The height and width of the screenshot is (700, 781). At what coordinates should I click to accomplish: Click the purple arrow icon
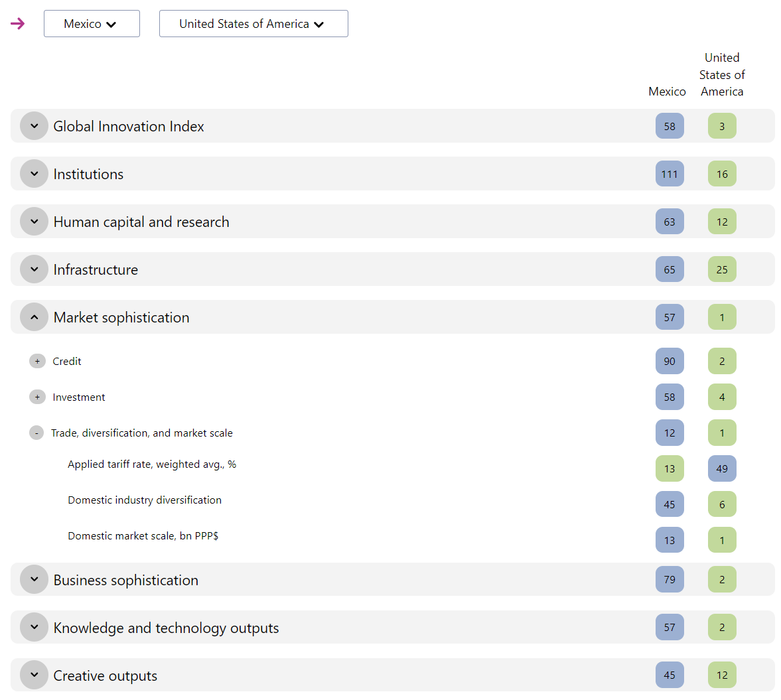click(x=18, y=24)
